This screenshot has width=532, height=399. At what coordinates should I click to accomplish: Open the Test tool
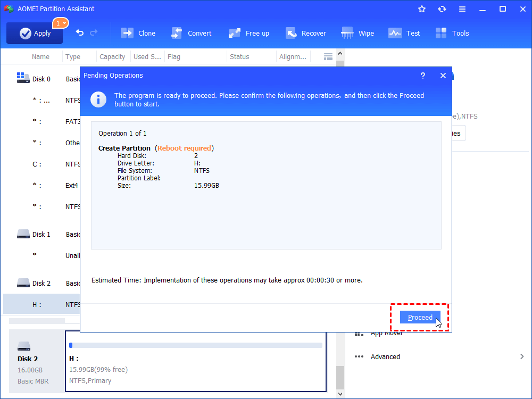click(x=404, y=33)
